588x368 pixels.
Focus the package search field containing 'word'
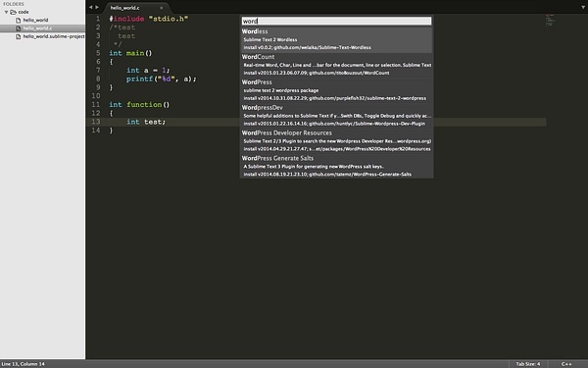point(336,21)
